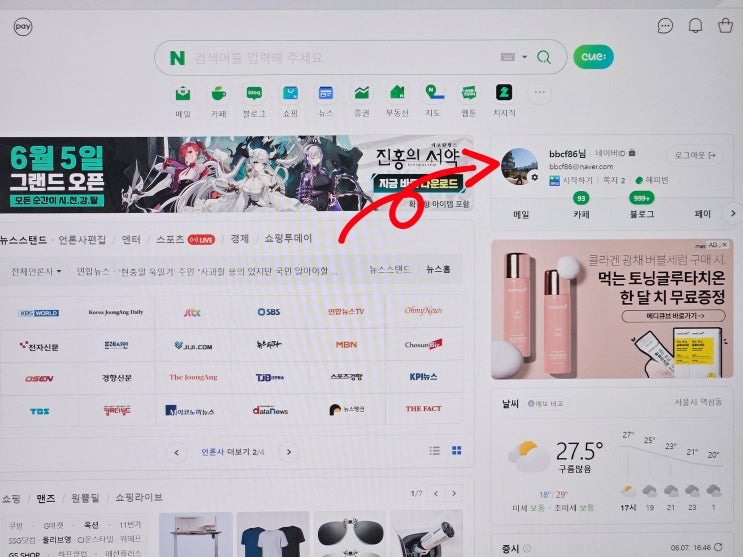The image size is (743, 557).
Task: Open the clip-on sunglasses product thumbnail
Action: 350,534
